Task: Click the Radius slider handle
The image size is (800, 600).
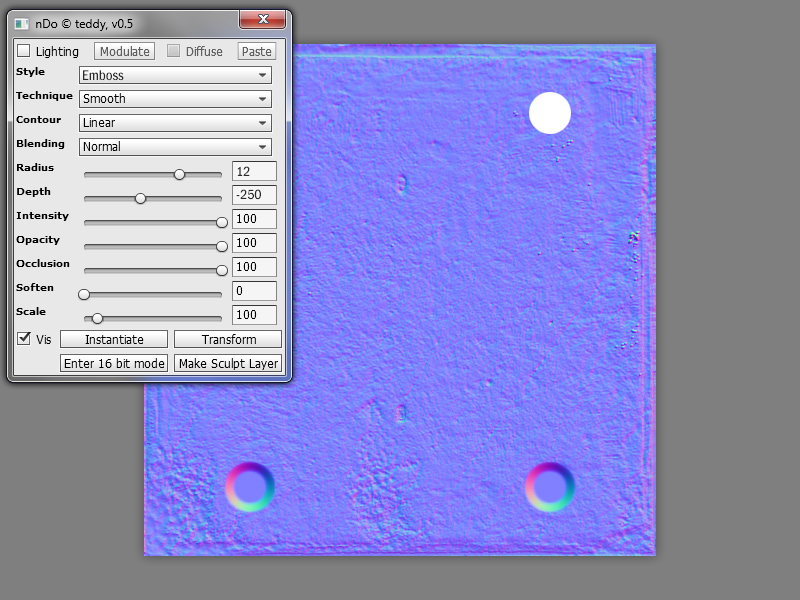Action: coord(179,174)
